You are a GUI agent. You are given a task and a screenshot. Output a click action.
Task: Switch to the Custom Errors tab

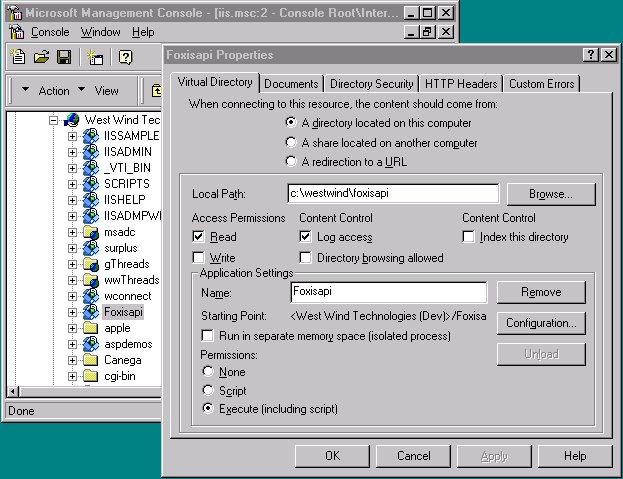pos(542,84)
